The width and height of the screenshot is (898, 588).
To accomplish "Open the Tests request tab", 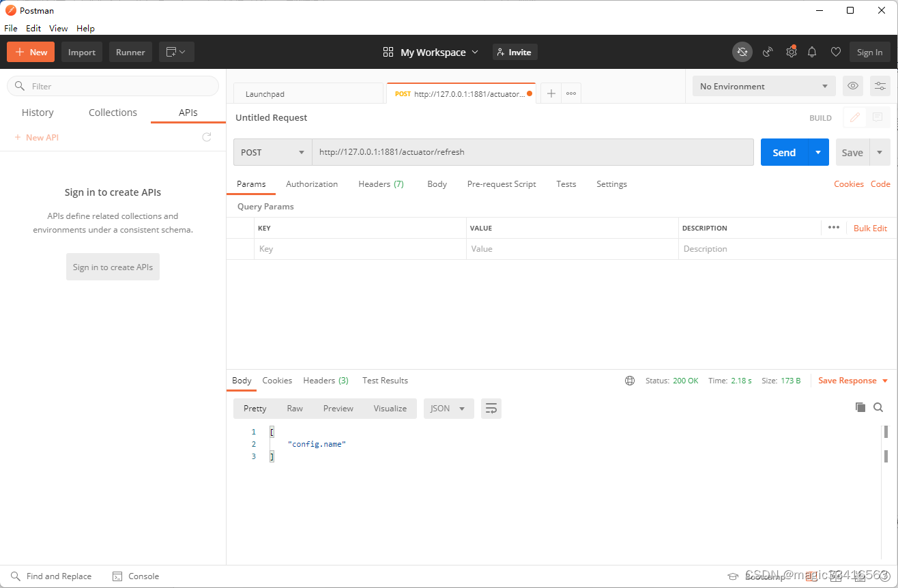I will [566, 184].
